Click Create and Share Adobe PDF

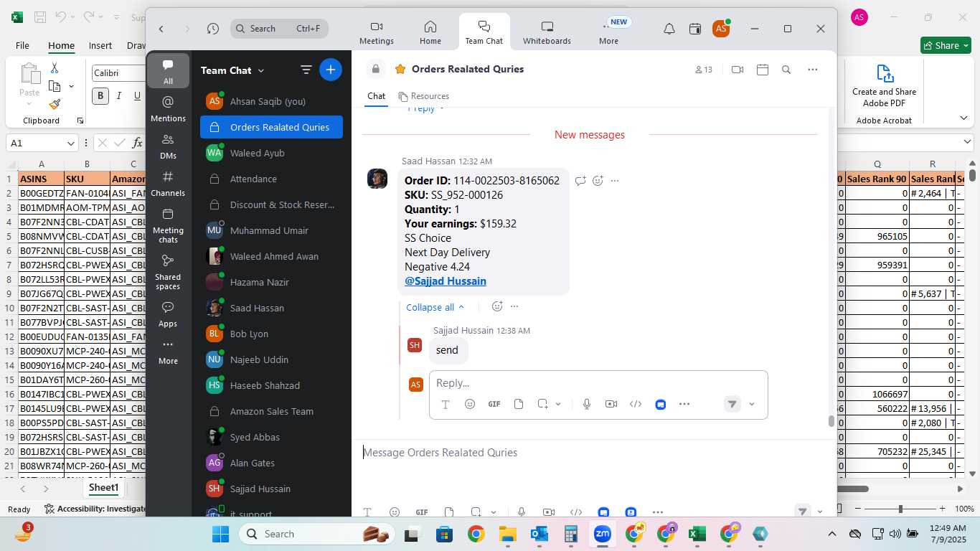point(884,86)
